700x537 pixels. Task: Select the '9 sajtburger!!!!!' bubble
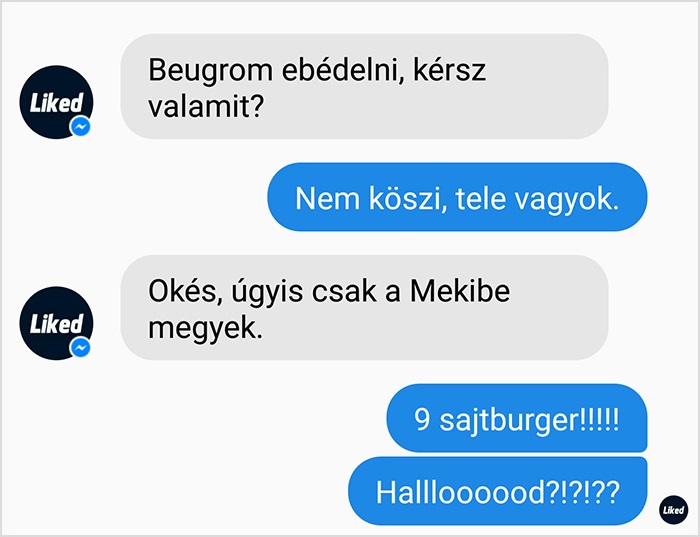517,418
